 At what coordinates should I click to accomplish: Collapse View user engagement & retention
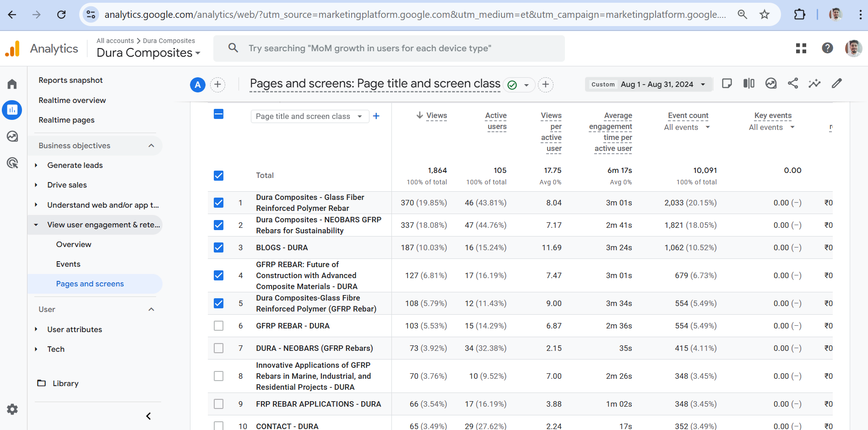[x=36, y=225]
